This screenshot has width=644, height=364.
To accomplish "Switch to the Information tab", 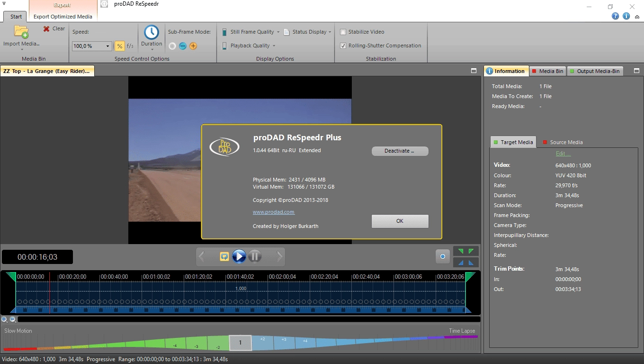I will tap(506, 71).
